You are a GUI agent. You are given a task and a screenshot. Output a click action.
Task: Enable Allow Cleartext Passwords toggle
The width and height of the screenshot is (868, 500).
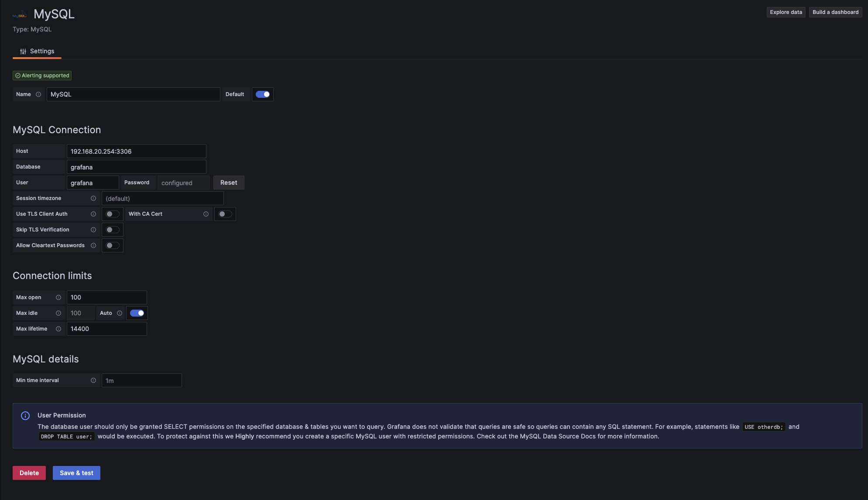[113, 245]
